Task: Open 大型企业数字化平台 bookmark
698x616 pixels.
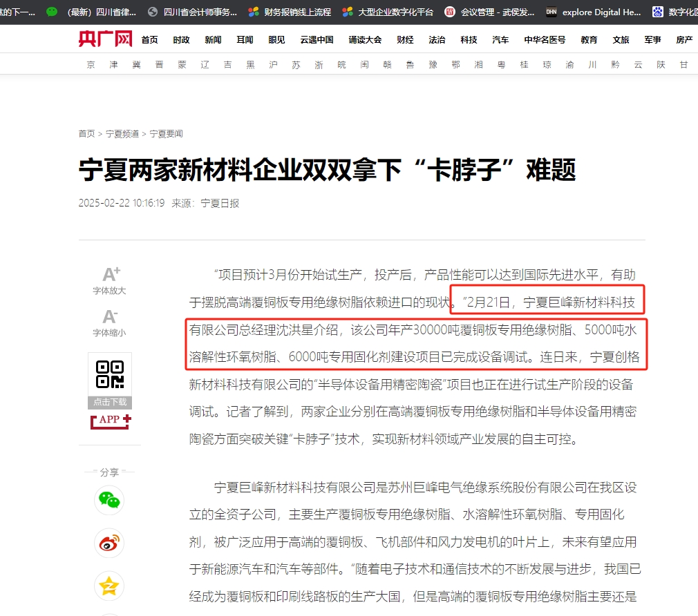Action: pos(388,12)
